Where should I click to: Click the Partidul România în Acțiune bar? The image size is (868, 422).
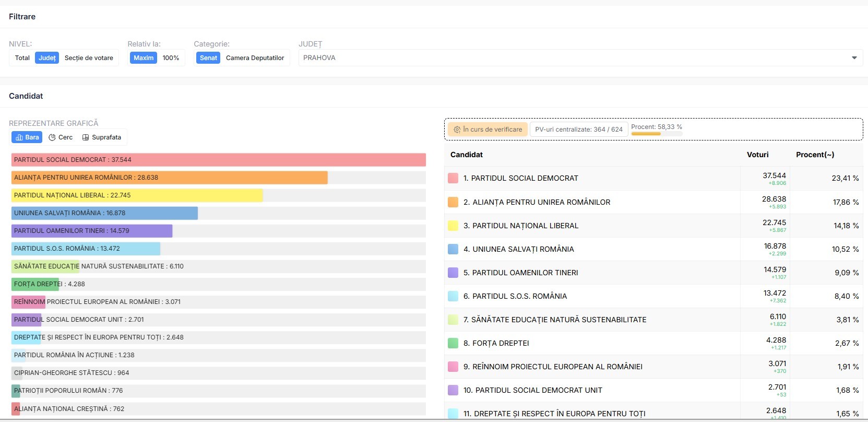18,355
